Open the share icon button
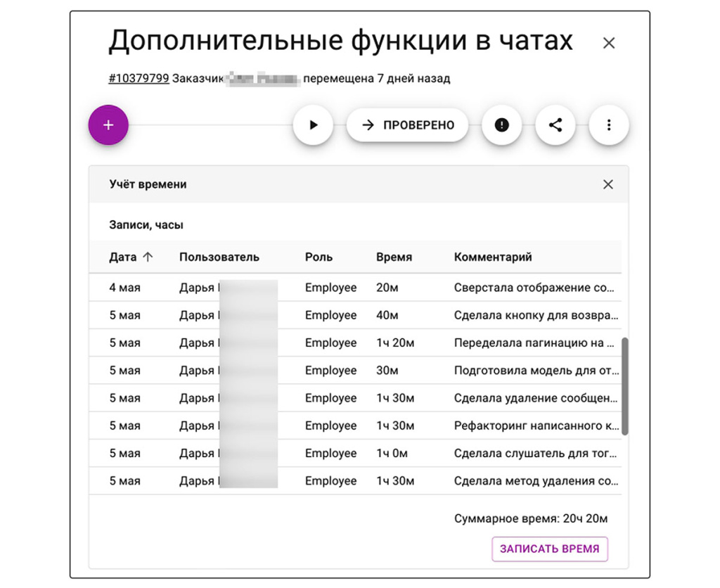Screen dimensions: 720x588 pyautogui.click(x=555, y=125)
